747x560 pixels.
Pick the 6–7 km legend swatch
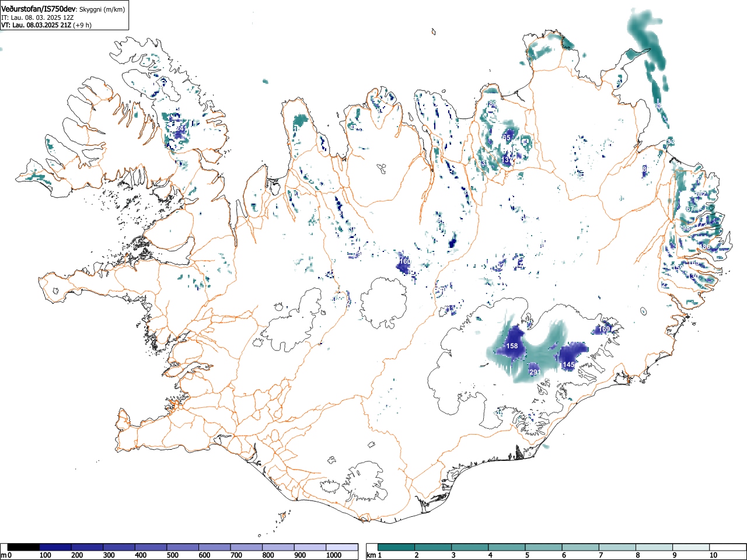(580, 547)
